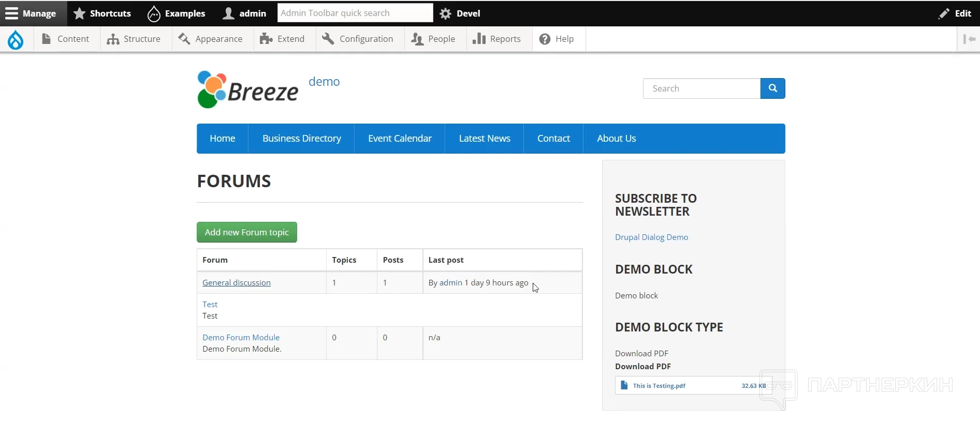Click the Breeze site logo
The image size is (980, 438).
coord(248,90)
